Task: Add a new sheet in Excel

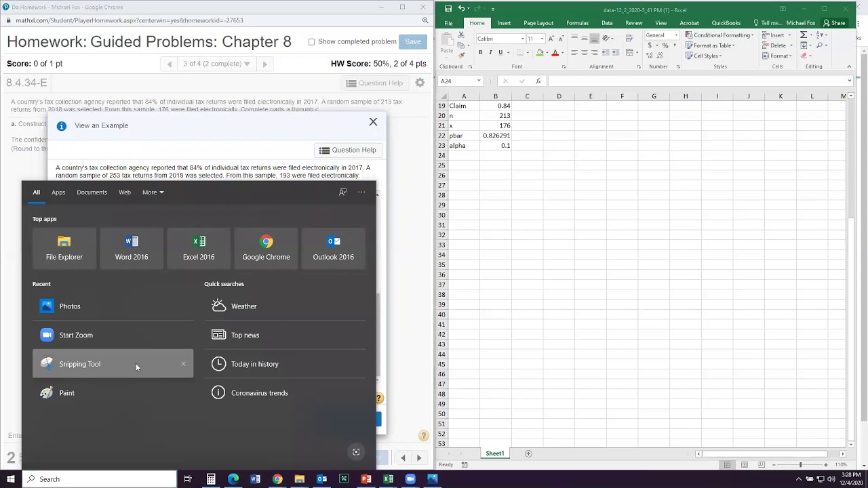Action: click(x=528, y=453)
